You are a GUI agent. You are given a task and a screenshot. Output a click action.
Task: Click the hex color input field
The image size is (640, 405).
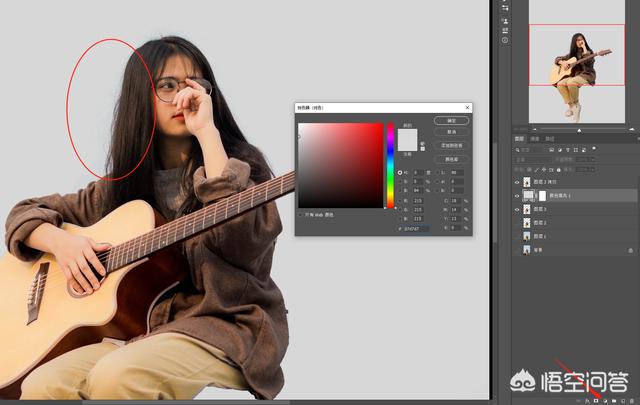[416, 229]
